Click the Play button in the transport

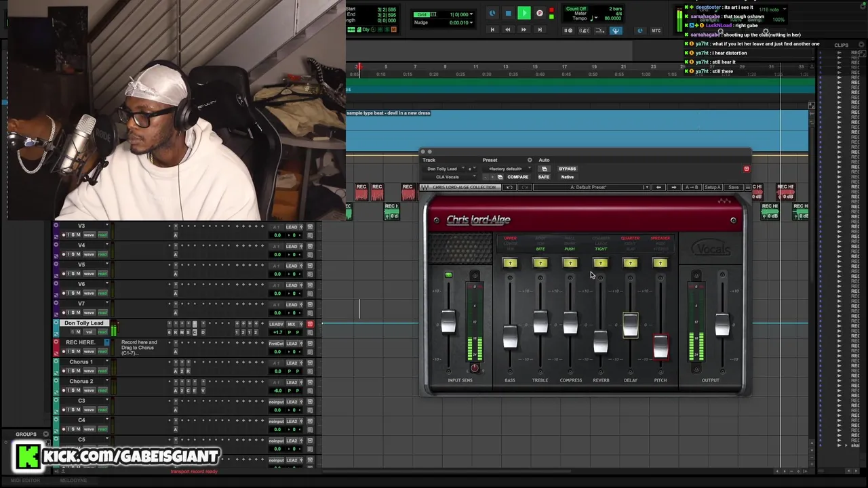coord(524,13)
